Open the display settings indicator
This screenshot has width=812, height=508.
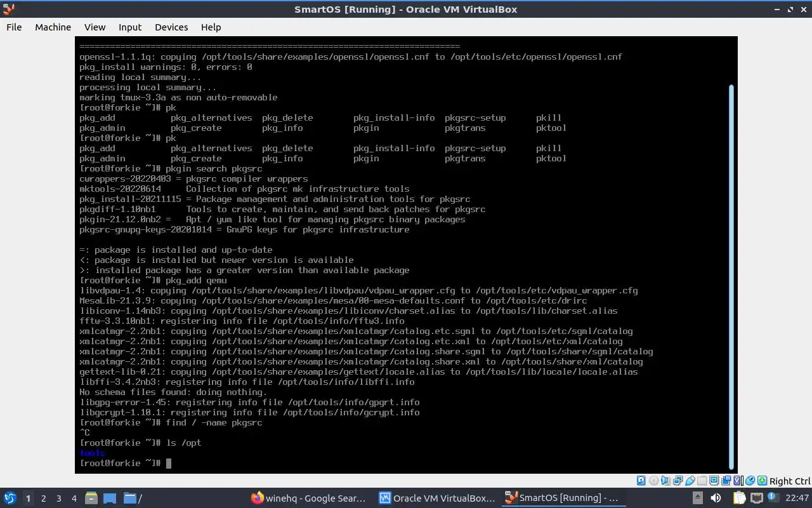714,481
